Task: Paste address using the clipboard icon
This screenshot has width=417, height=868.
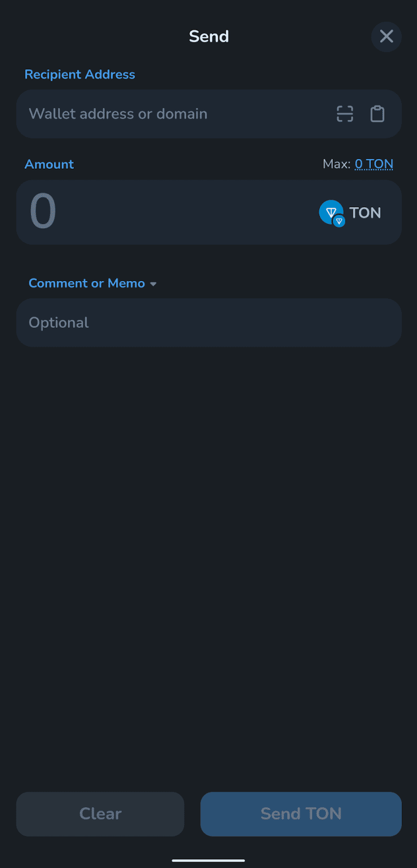Action: 377,114
